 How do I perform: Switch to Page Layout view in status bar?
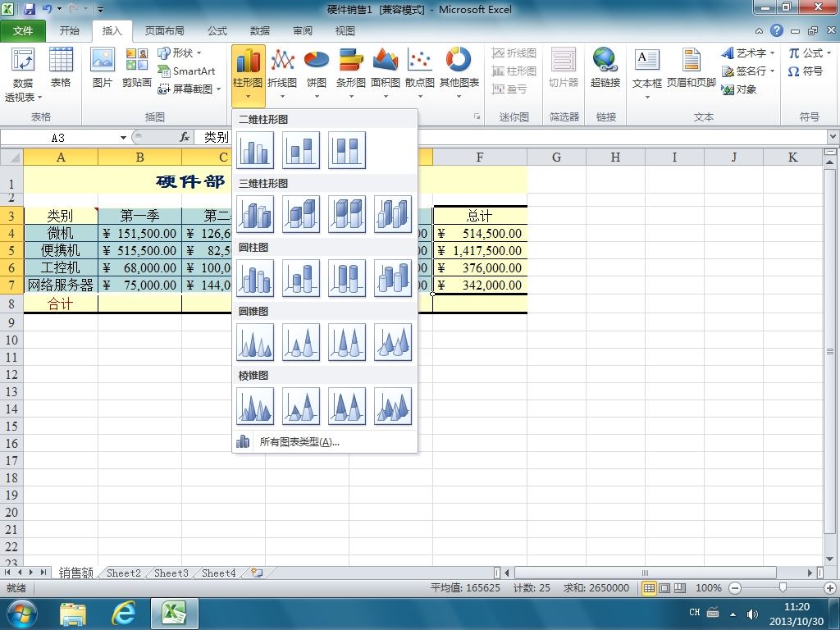[664, 588]
